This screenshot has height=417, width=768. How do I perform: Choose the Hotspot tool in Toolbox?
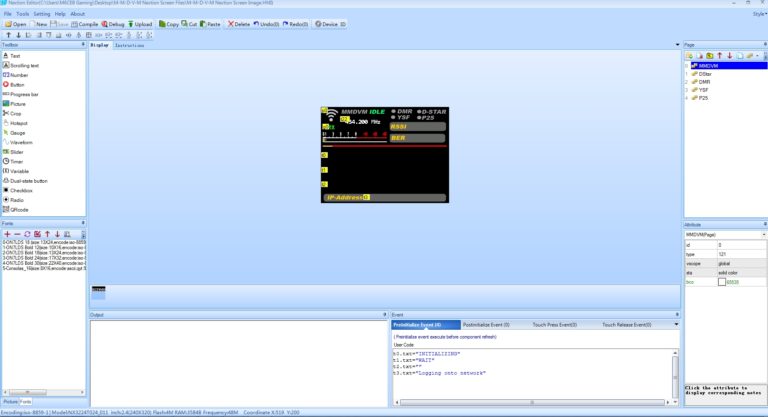click(x=18, y=122)
